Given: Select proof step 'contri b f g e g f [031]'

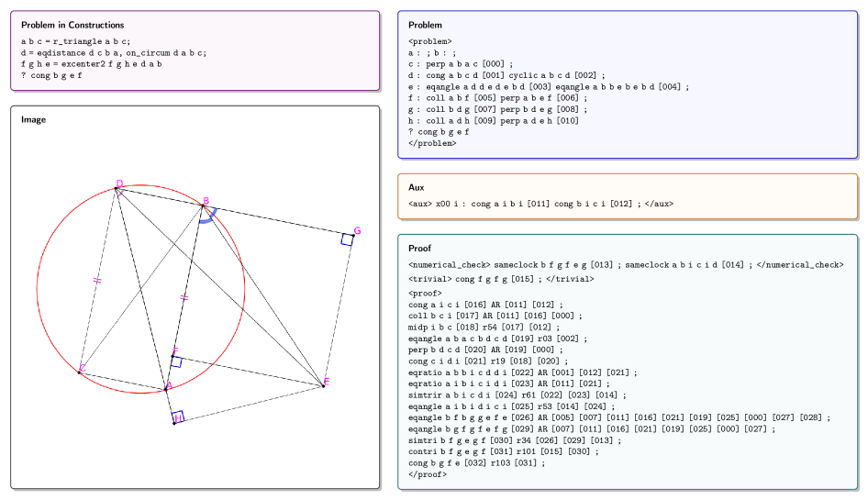Looking at the screenshot, I should pos(504,451).
